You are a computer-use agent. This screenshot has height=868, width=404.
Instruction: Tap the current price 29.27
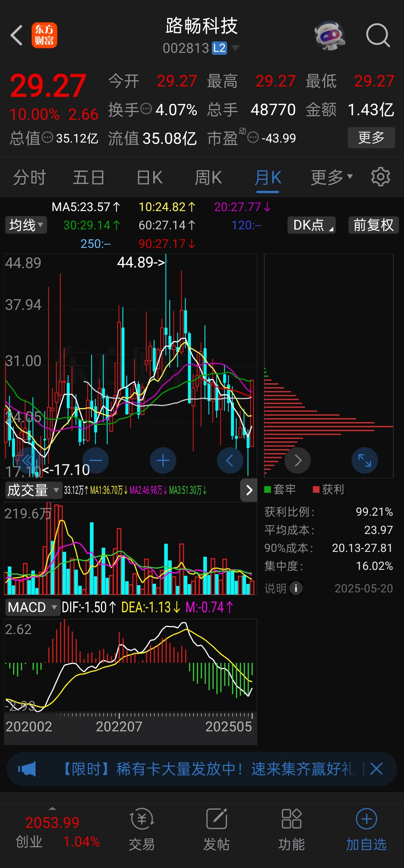pyautogui.click(x=48, y=85)
